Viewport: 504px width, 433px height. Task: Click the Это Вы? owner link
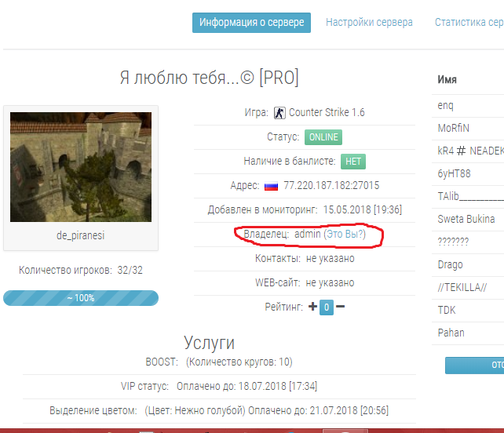pos(345,234)
